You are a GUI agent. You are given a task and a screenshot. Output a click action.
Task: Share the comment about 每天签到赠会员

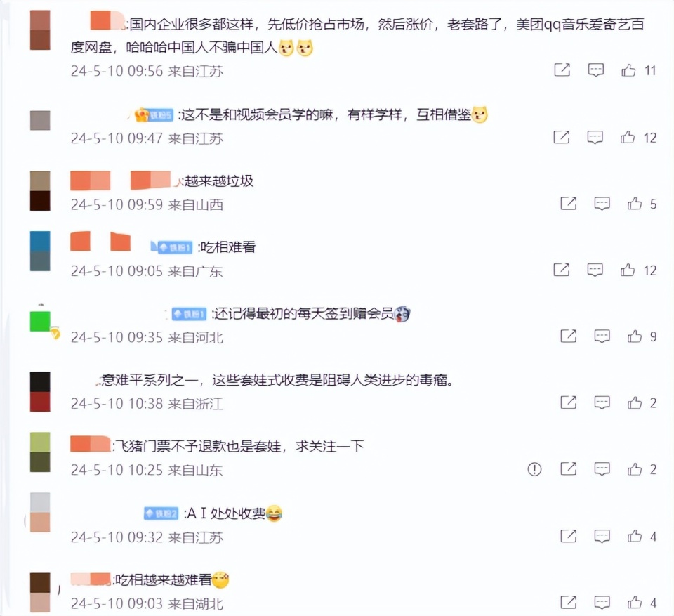(x=568, y=336)
